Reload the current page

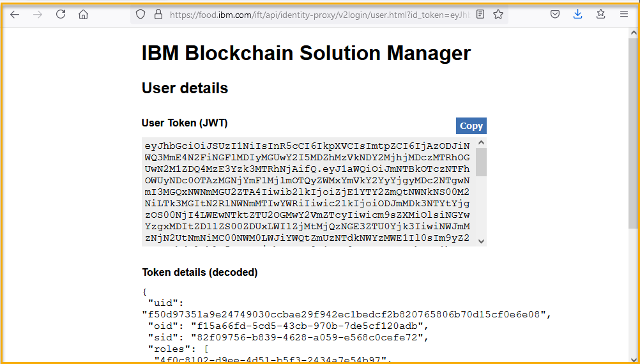(61, 14)
